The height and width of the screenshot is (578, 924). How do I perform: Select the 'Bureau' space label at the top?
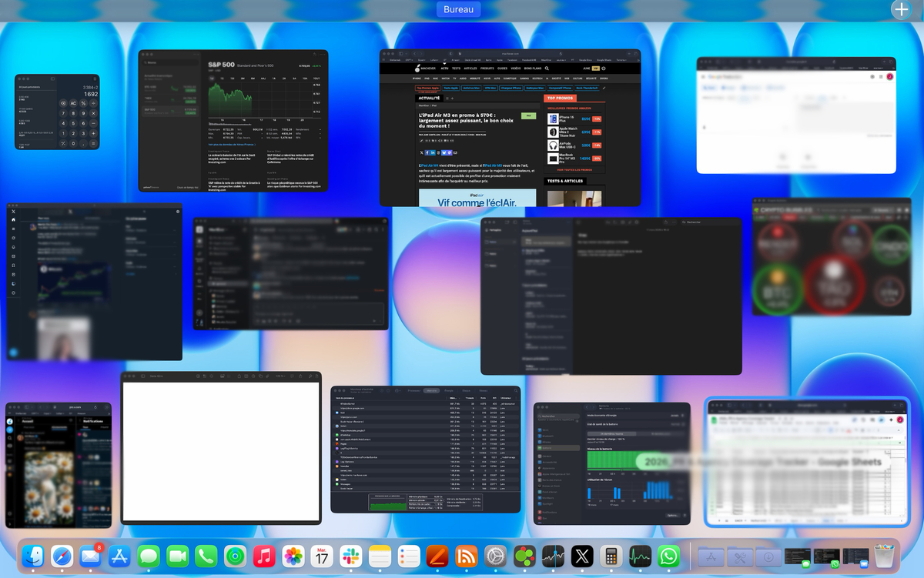tap(458, 9)
